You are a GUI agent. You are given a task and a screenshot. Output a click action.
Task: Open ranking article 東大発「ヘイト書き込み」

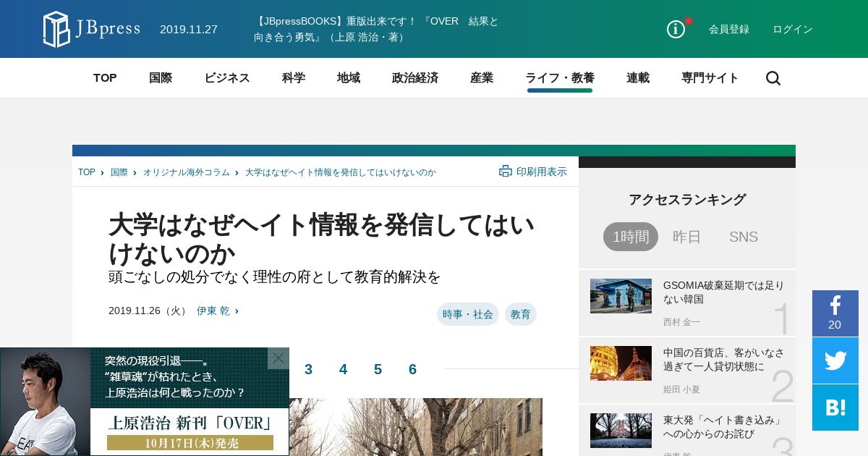coord(723,427)
